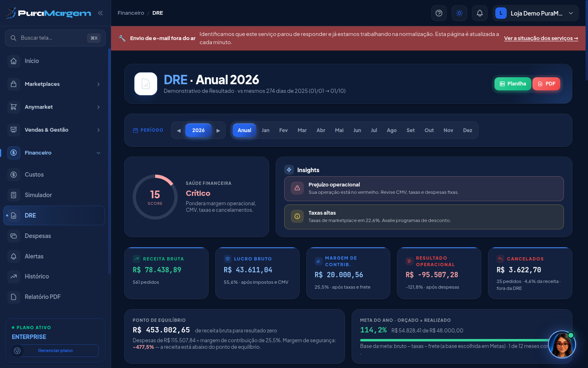Switch to the Jan month tab
This screenshot has width=588, height=368.
click(265, 130)
